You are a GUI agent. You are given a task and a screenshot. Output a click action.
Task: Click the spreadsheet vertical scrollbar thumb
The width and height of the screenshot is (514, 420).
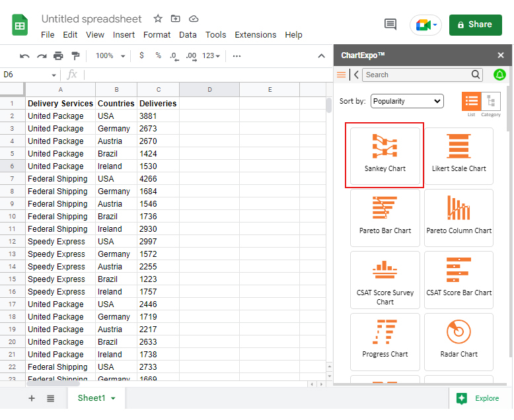(x=329, y=105)
